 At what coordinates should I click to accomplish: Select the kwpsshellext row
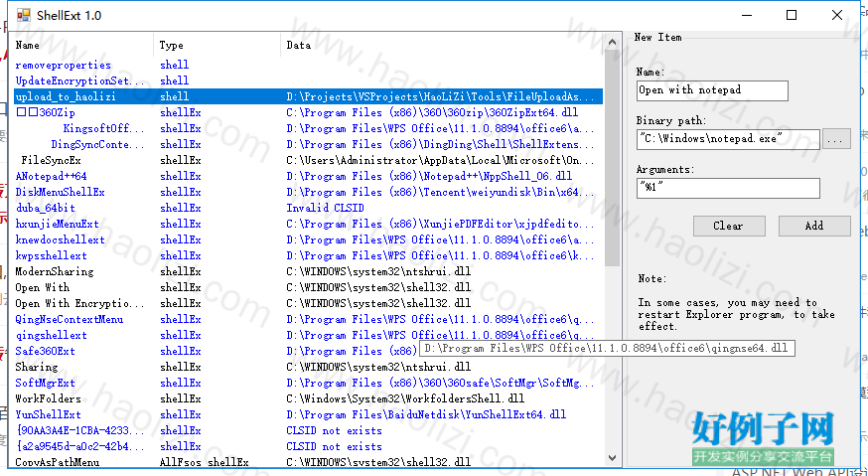pyautogui.click(x=306, y=255)
